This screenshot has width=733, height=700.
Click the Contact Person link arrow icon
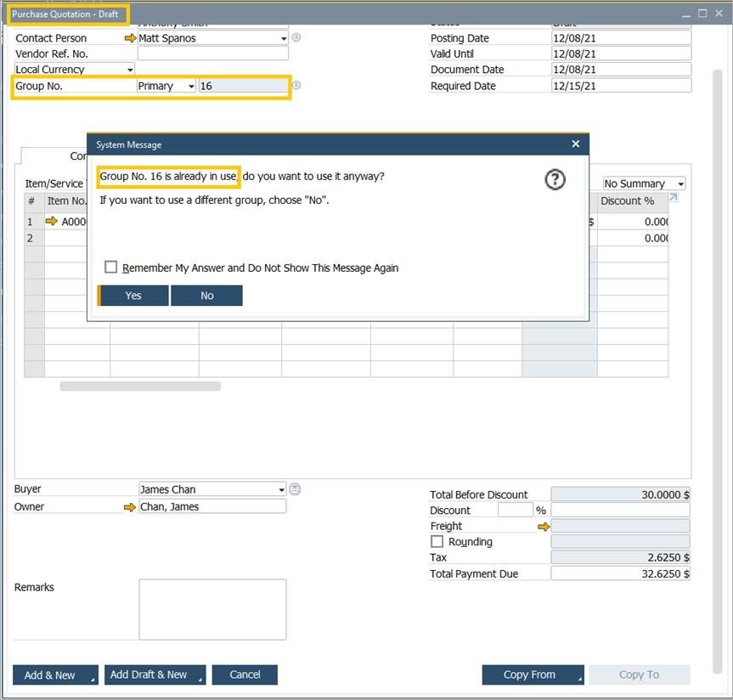pos(130,38)
